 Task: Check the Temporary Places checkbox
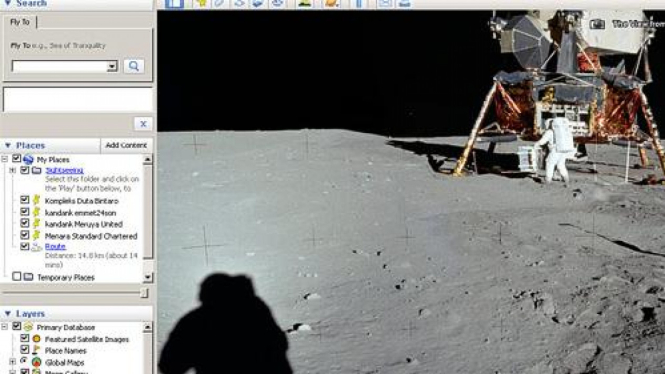[x=17, y=276]
